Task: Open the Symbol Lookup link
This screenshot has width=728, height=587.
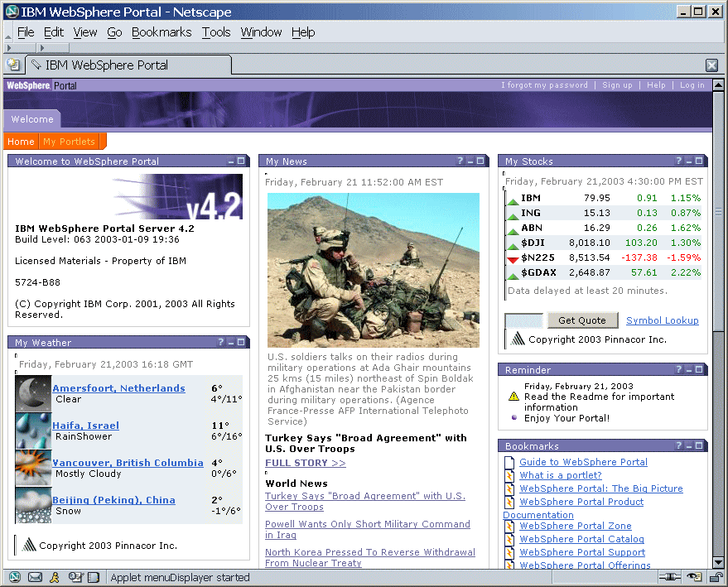Action: [662, 320]
